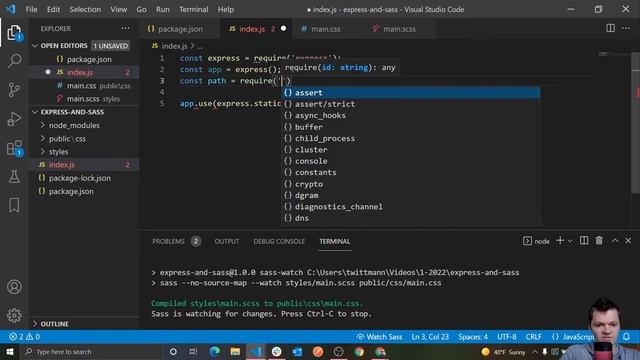Screen dimensions: 640x360
Task: Open the Edit menu
Action: click(x=53, y=9)
